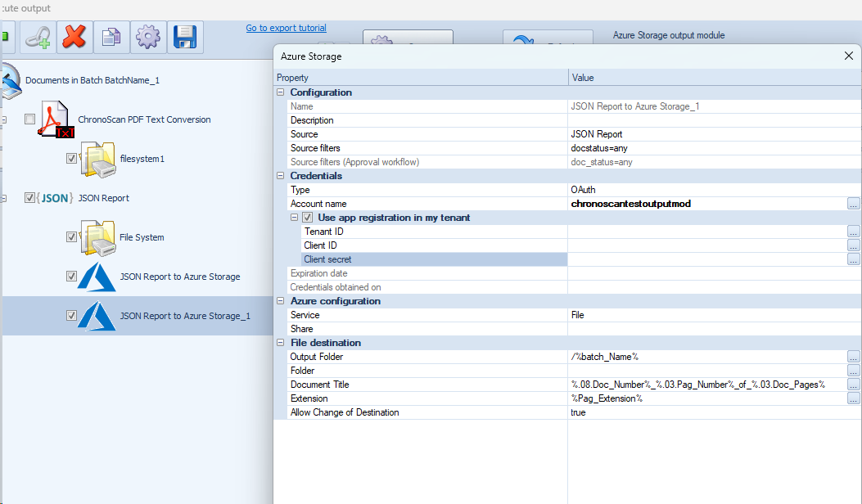Click the Tenant ID value field
862x504 pixels.
tap(707, 232)
